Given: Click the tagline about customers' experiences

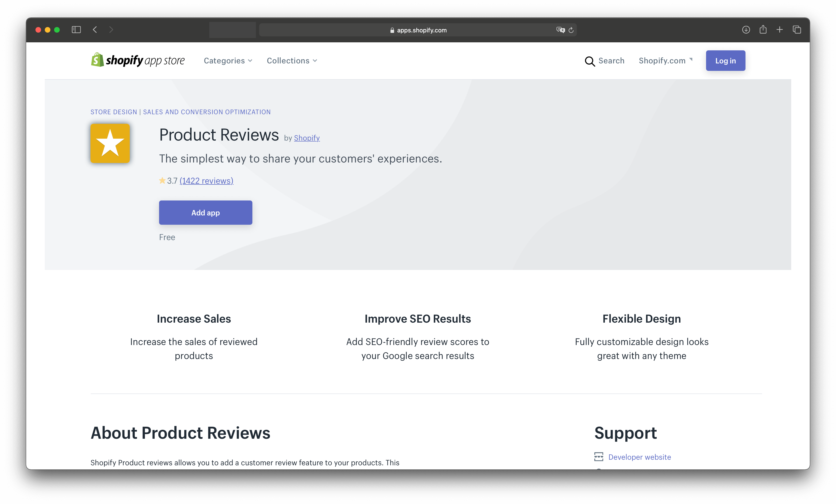Looking at the screenshot, I should point(301,158).
